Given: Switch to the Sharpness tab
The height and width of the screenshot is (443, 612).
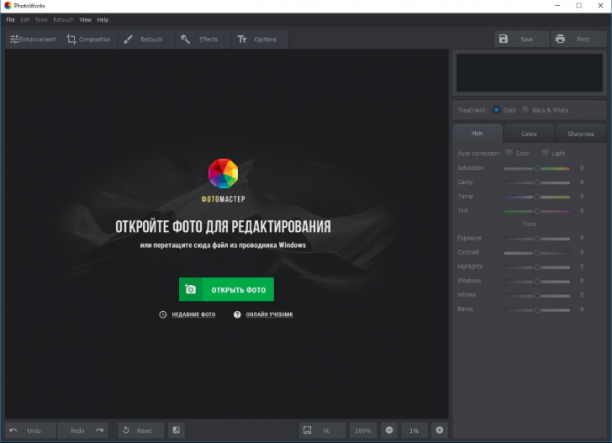Looking at the screenshot, I should click(581, 134).
